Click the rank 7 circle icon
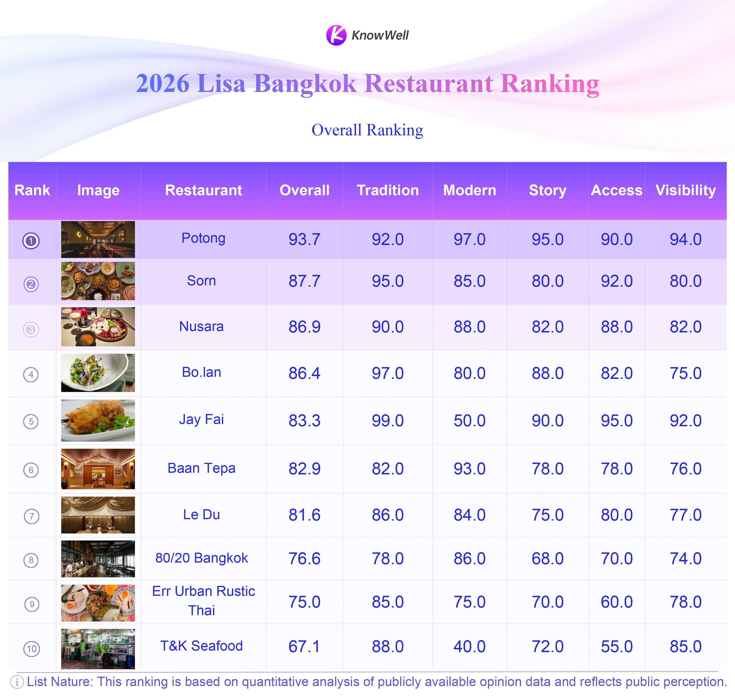The height and width of the screenshot is (700, 735). click(31, 516)
